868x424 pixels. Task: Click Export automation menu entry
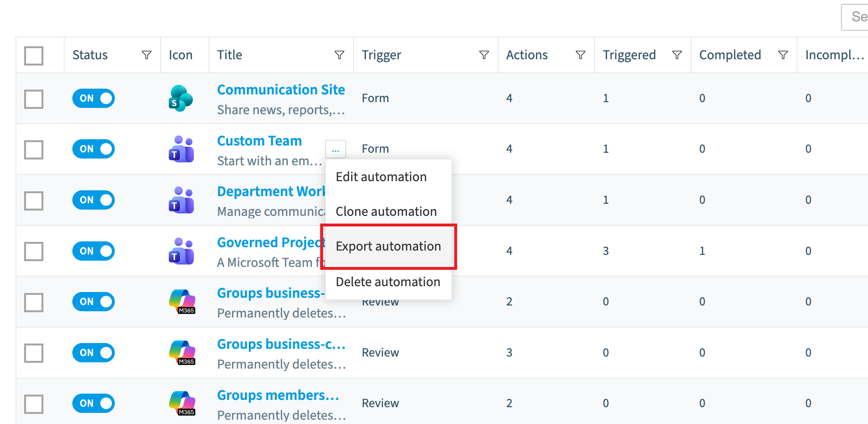[x=389, y=246]
